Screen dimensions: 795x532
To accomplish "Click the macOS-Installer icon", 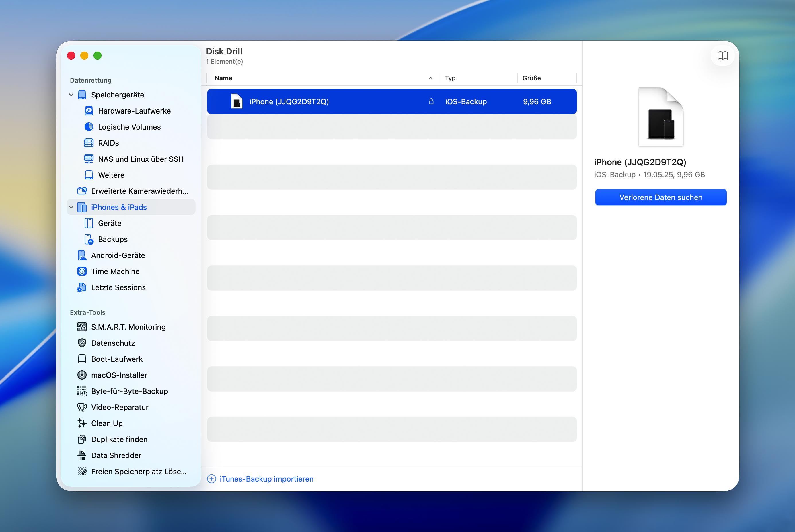I will [x=82, y=375].
